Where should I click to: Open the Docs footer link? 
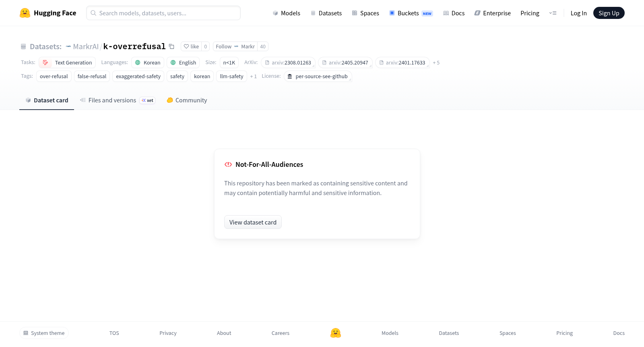click(619, 333)
